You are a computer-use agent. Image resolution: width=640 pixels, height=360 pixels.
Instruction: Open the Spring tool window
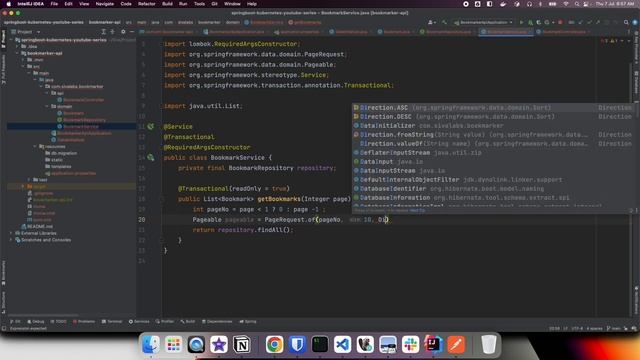pos(248,322)
